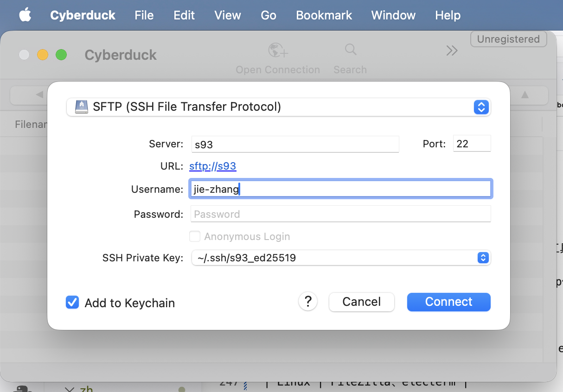Open the Bookmark menu
This screenshot has width=563, height=392.
[324, 15]
